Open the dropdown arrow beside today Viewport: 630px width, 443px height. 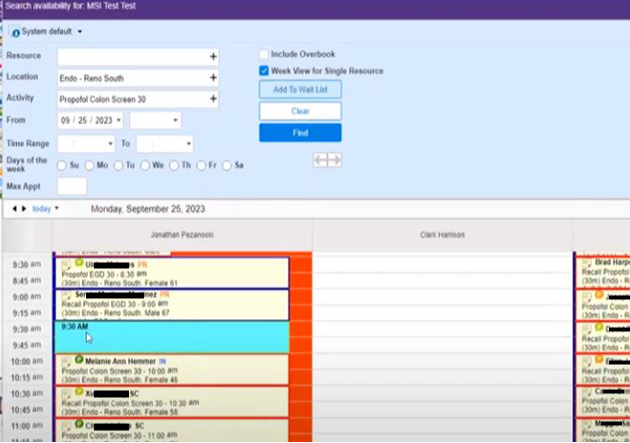point(57,208)
